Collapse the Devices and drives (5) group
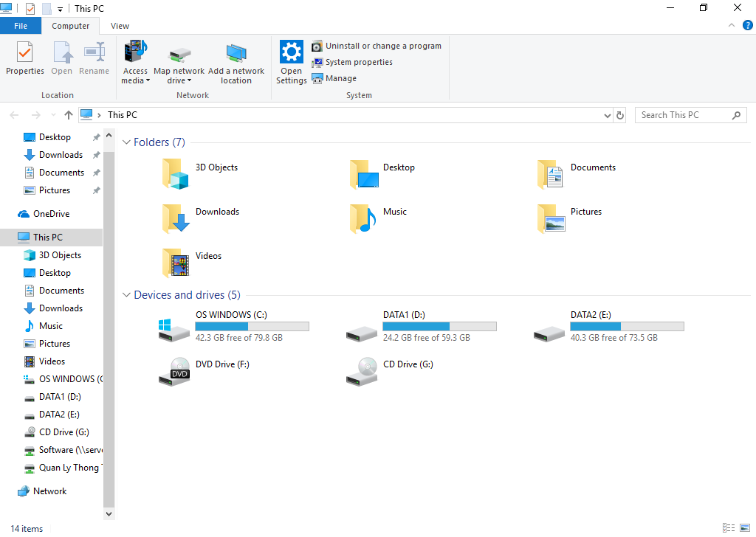The image size is (756, 537). click(x=126, y=295)
